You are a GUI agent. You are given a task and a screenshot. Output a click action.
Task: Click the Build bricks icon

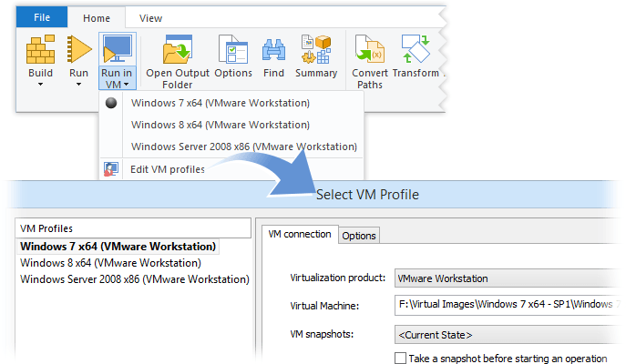click(40, 49)
